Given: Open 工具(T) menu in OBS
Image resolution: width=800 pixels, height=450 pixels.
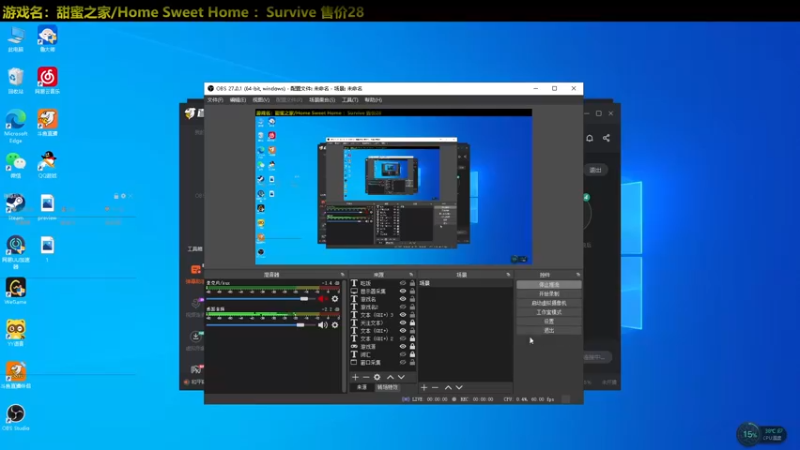Looking at the screenshot, I should pyautogui.click(x=350, y=100).
